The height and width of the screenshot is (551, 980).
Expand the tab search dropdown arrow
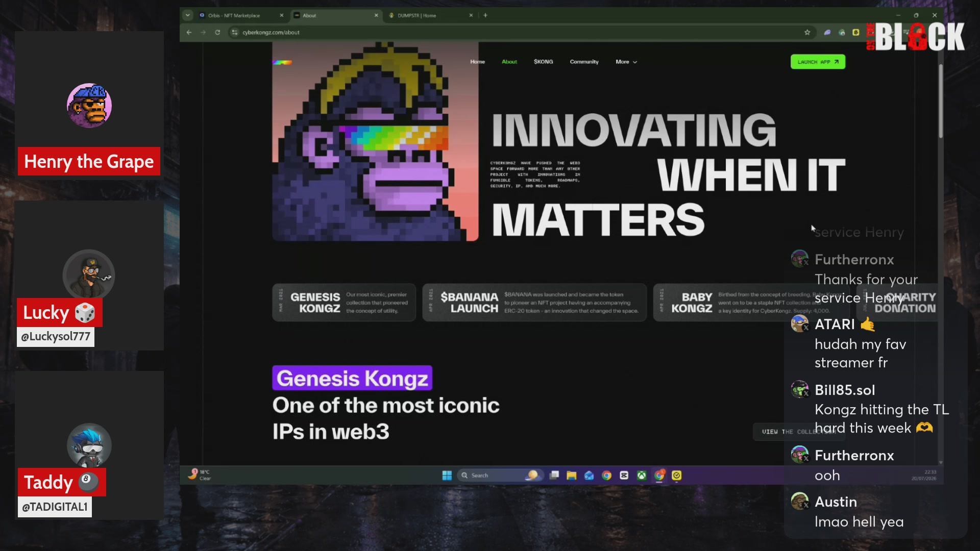tap(188, 15)
